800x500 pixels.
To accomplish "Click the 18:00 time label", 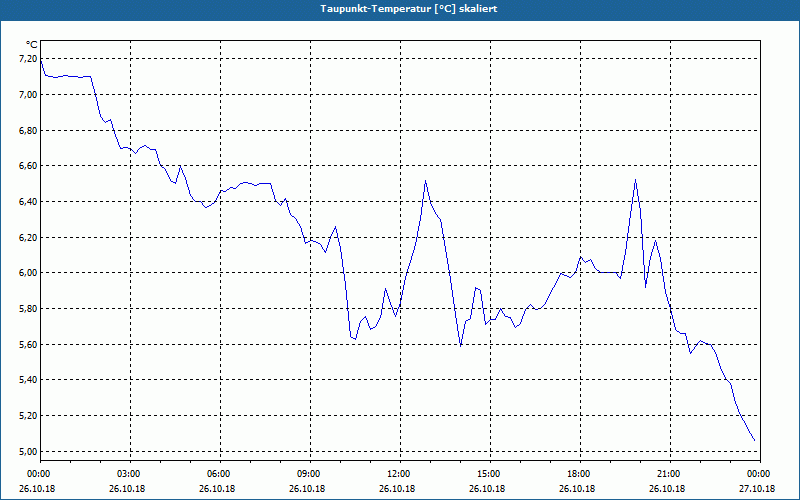I will pyautogui.click(x=578, y=474).
